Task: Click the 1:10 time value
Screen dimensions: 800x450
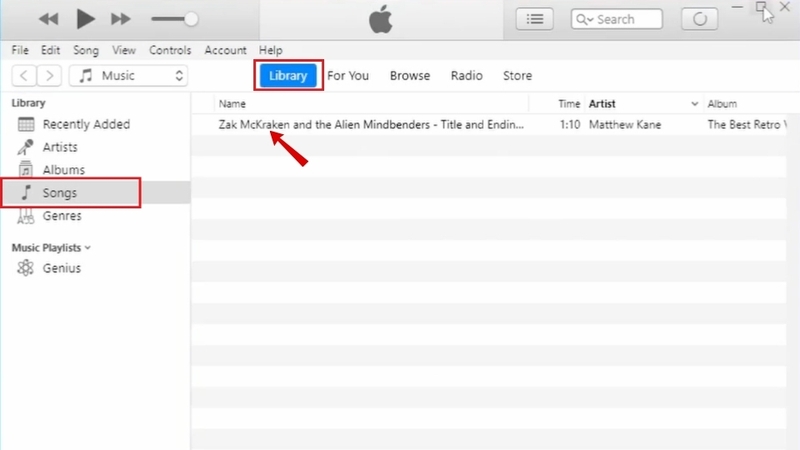Action: point(570,124)
